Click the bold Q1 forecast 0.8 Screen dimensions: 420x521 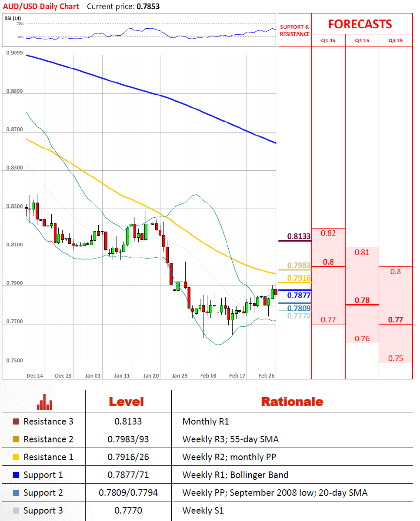point(328,262)
